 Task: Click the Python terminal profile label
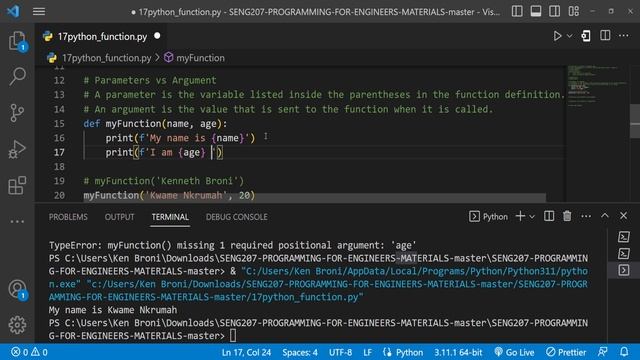coord(489,216)
